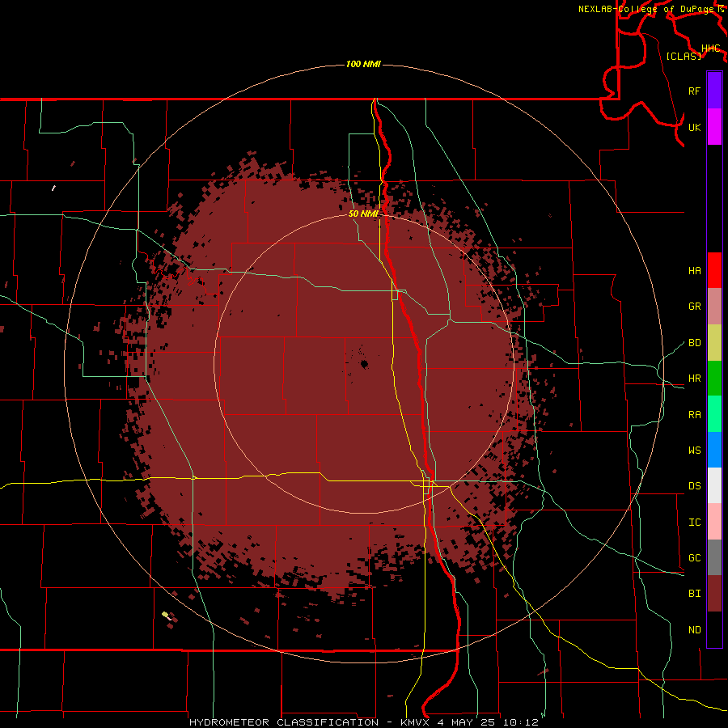Click the GR pinkish legend swatch
Viewport: 728px width, 728px height.
pyautogui.click(x=714, y=307)
